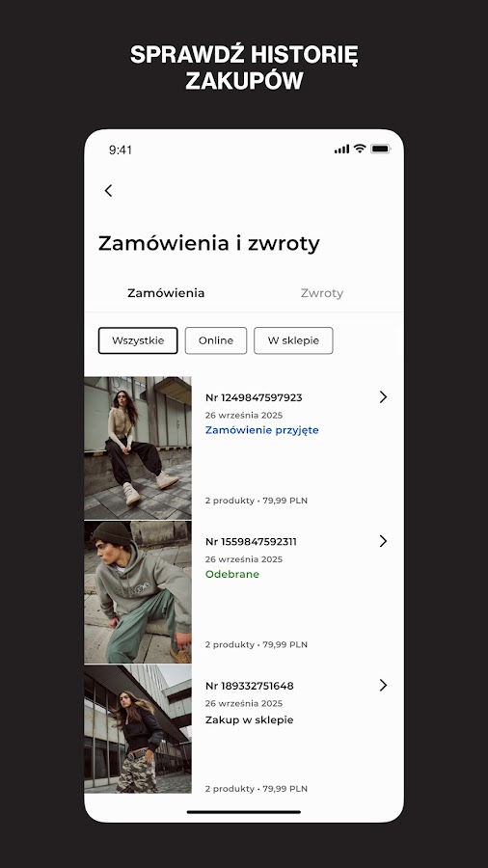Tap the battery icon in status bar
Viewport: 488px width, 868px height.
pyautogui.click(x=381, y=149)
